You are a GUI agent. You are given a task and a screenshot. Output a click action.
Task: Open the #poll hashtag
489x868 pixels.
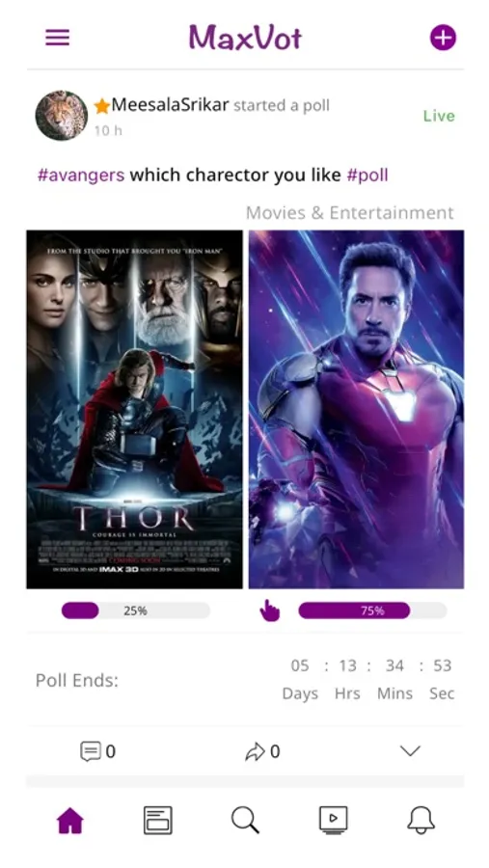[367, 175]
